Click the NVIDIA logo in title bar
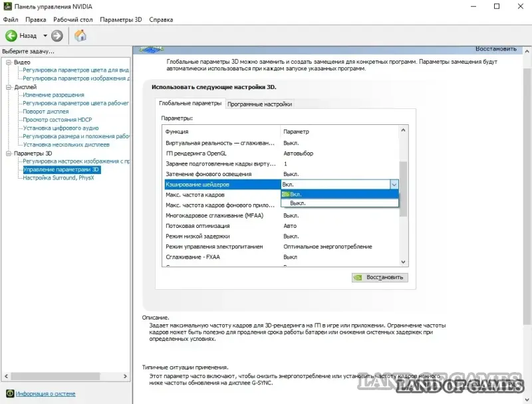The image size is (532, 404). pyautogui.click(x=7, y=7)
